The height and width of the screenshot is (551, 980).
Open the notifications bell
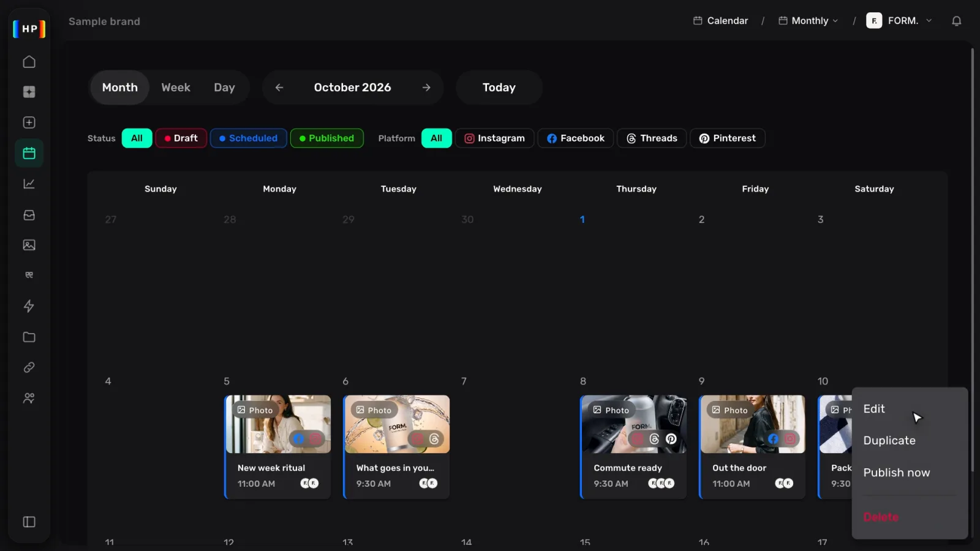[x=956, y=21]
